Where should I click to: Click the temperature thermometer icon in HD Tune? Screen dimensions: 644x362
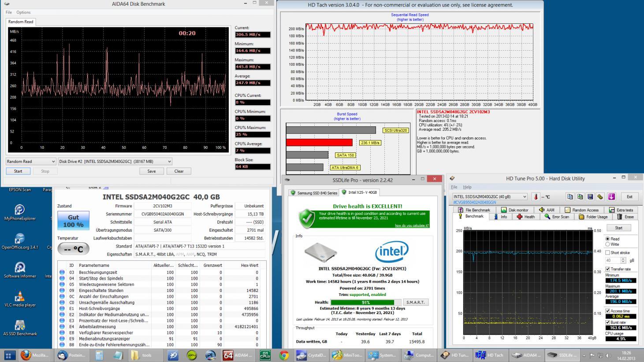pyautogui.click(x=536, y=197)
